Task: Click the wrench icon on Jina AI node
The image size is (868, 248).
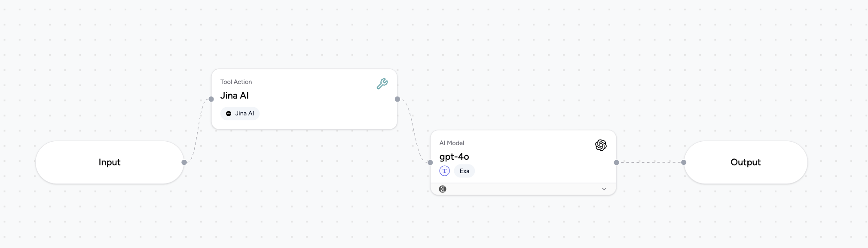Action: coord(382,84)
